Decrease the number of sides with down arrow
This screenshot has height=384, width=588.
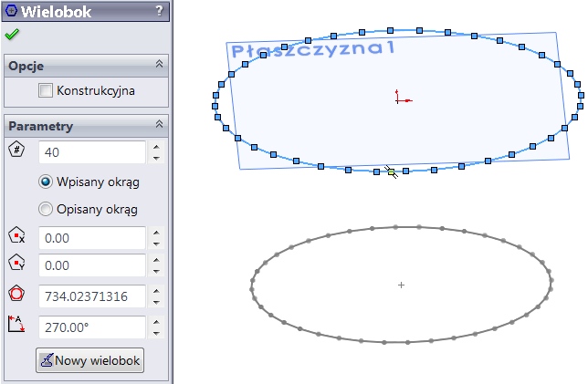[156, 158]
